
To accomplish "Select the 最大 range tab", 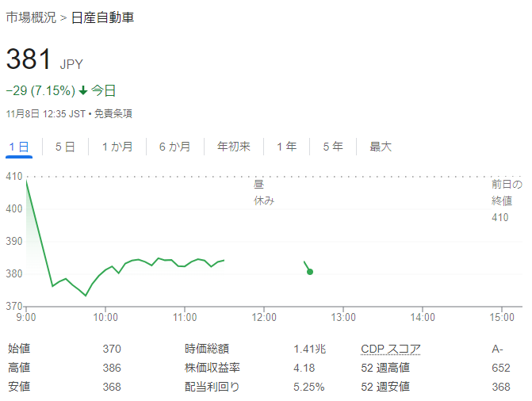I will [381, 147].
